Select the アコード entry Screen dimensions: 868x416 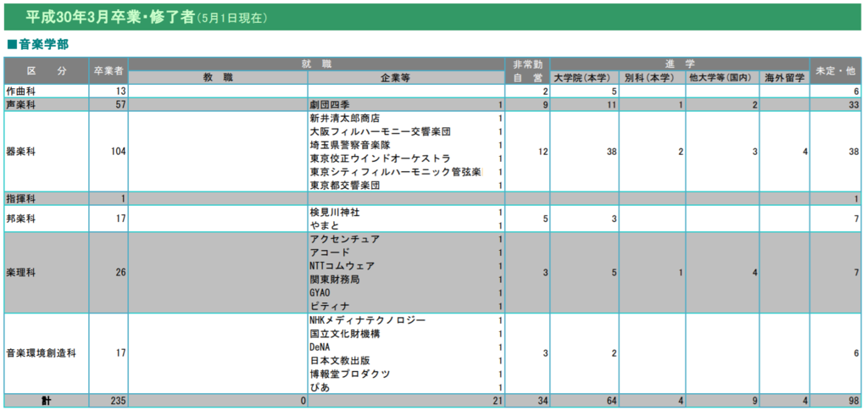tap(330, 252)
